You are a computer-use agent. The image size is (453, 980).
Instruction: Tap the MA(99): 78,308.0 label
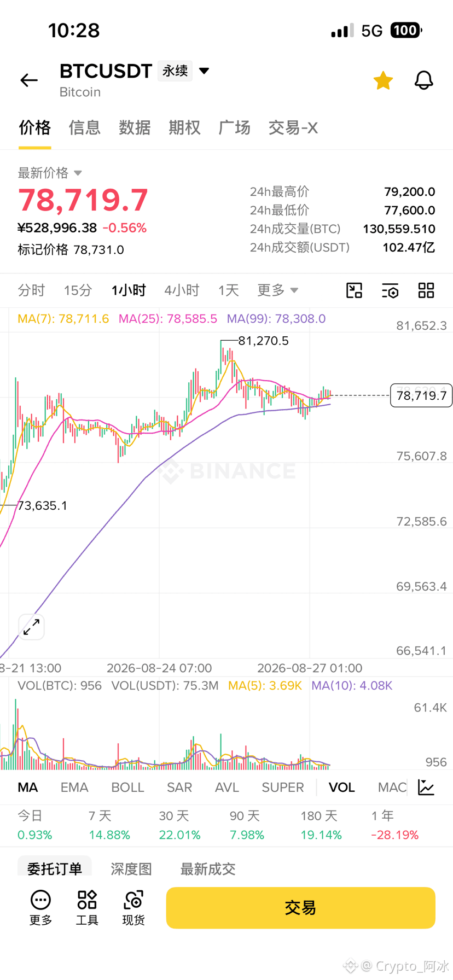[x=276, y=319]
